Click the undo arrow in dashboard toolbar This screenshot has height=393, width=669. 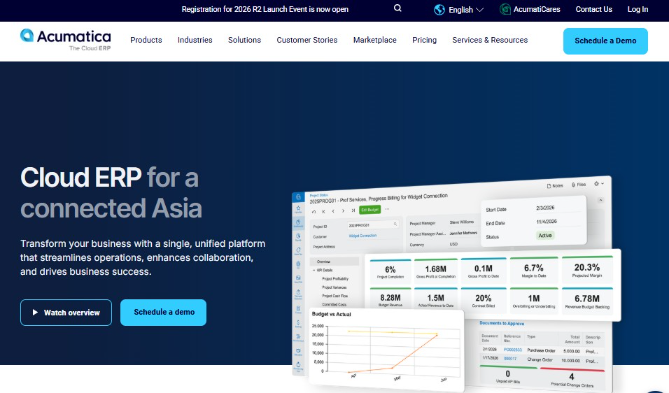(x=314, y=211)
